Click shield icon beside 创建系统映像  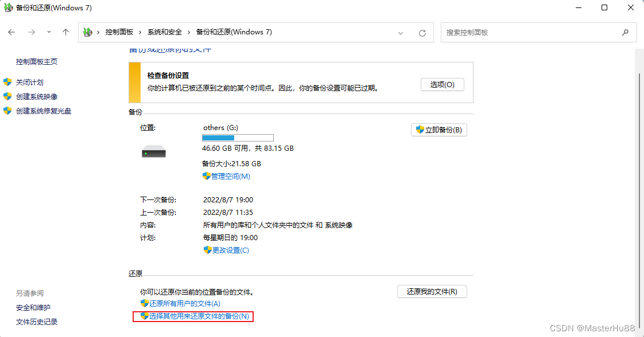click(7, 96)
